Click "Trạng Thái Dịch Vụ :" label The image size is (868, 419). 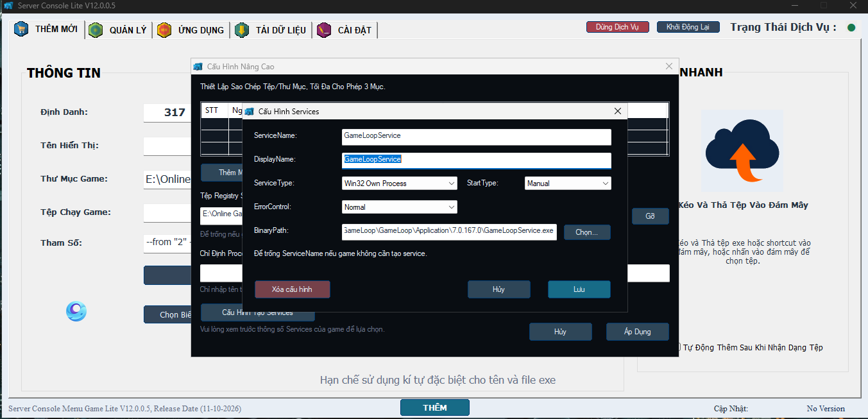[x=783, y=27]
